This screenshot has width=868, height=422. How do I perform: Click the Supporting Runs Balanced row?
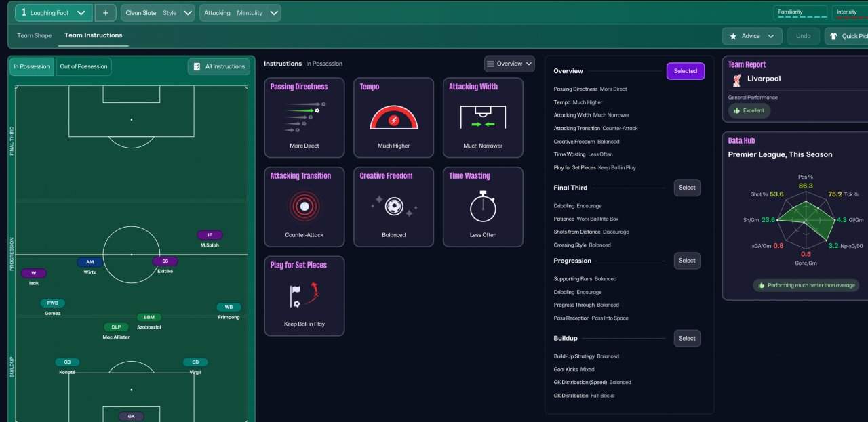tap(585, 279)
